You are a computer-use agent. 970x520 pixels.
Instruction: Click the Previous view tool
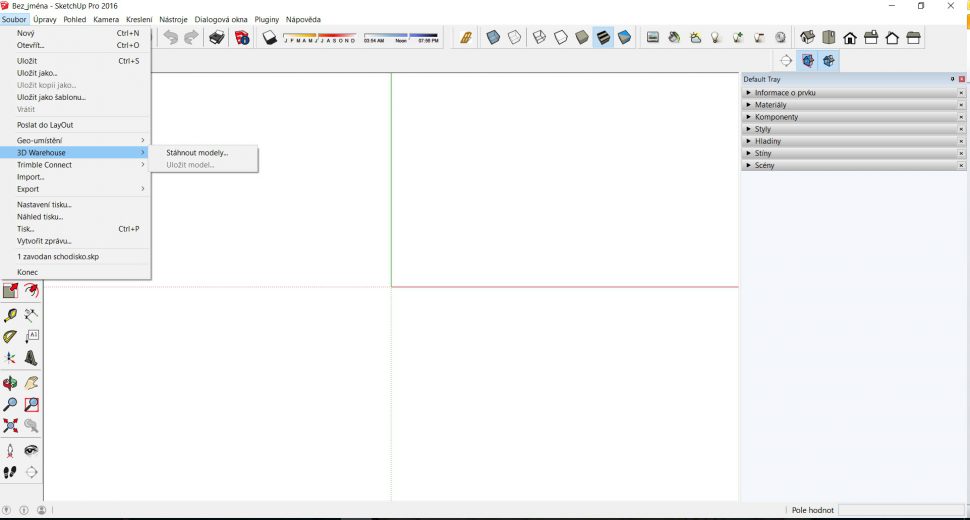click(x=31, y=425)
